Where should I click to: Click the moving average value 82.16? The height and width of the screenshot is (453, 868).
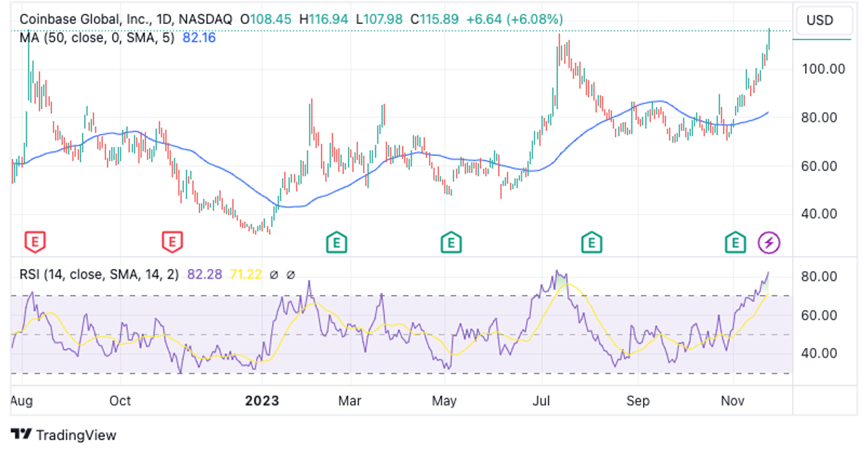click(199, 38)
